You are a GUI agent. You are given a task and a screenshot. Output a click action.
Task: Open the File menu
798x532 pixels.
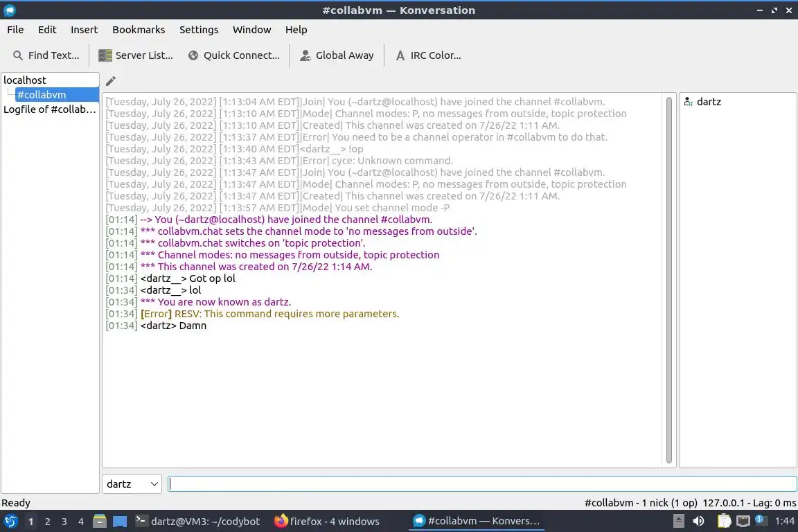coord(15,30)
